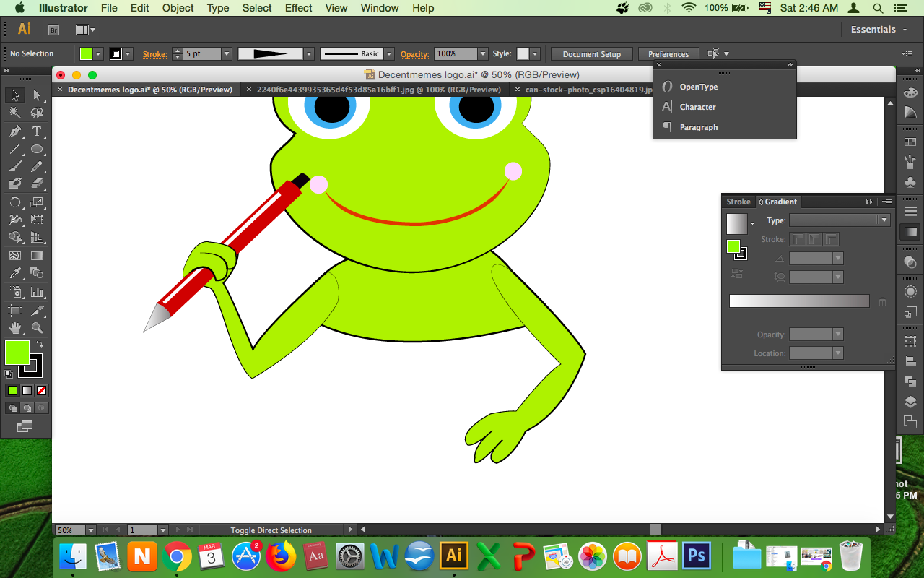Open the Window menu
This screenshot has height=578, width=924.
379,8
